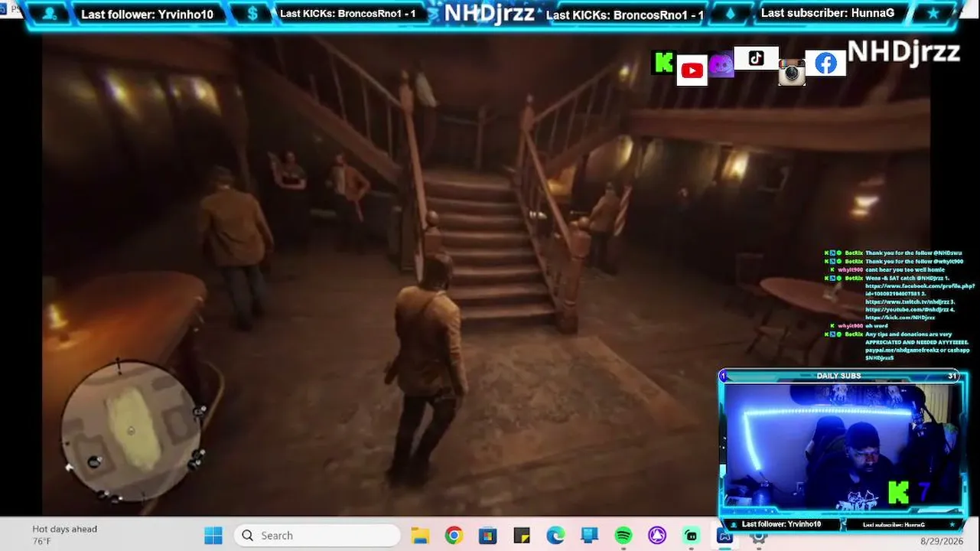Click the water drop icon in top banner

point(729,14)
